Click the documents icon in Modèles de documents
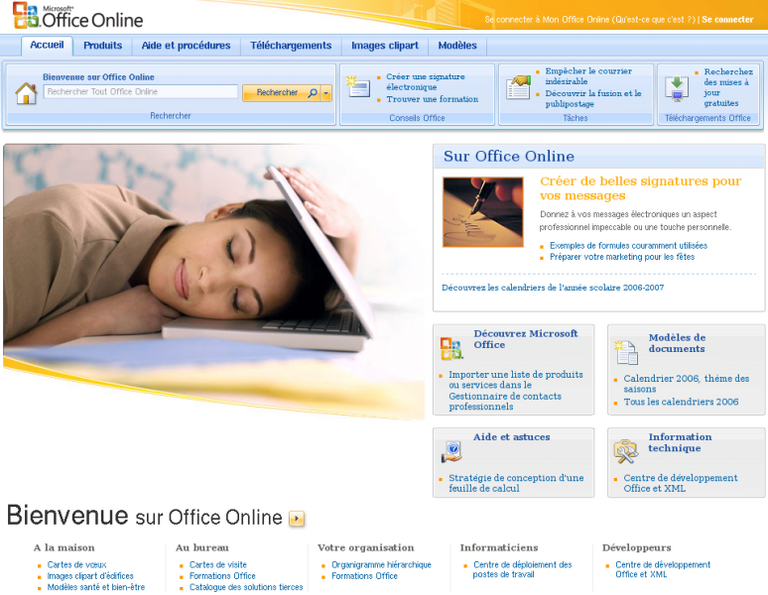This screenshot has height=595, width=768. (626, 353)
